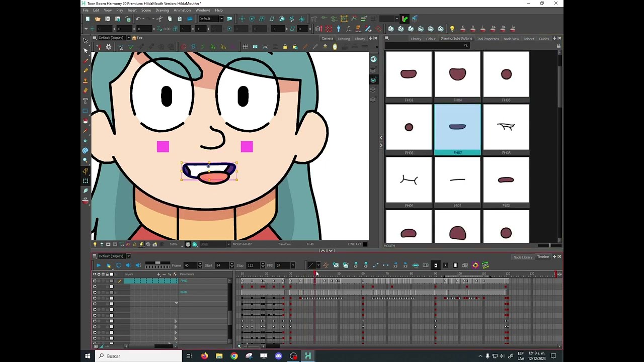Image resolution: width=644 pixels, height=362 pixels.
Task: Click previous drawing substitution arrow
Action: pos(381,137)
